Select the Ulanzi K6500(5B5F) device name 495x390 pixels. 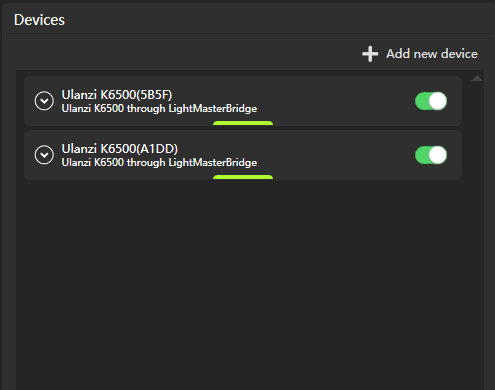pos(117,95)
